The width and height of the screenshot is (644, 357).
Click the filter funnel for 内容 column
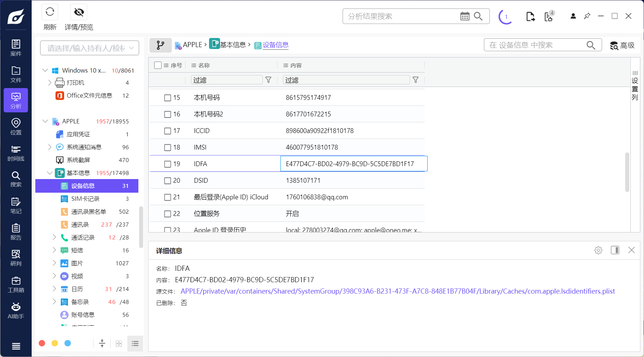(x=415, y=80)
